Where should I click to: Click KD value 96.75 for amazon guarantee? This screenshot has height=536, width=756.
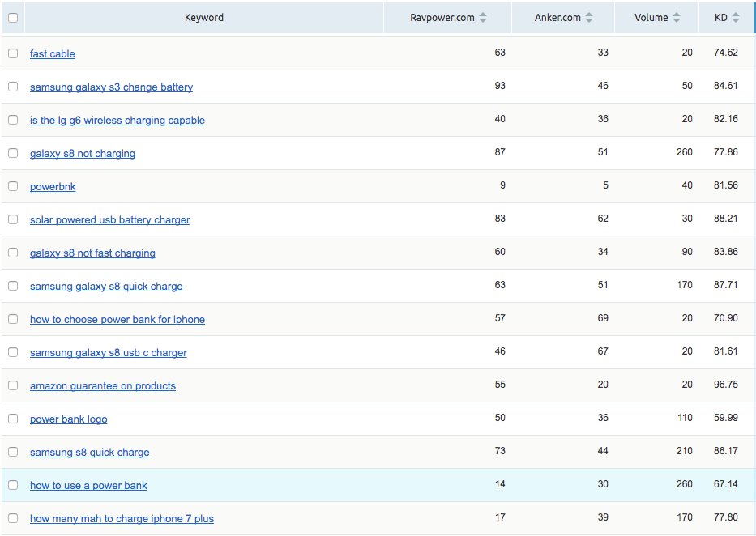[x=726, y=385]
